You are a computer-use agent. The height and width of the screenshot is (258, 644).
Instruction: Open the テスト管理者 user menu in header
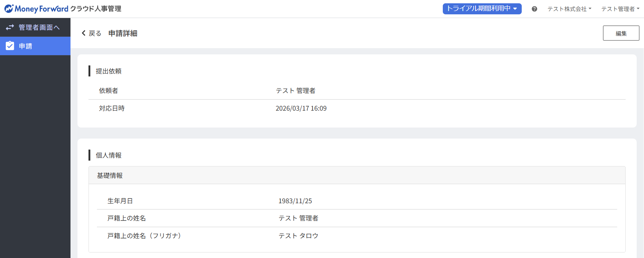620,9
